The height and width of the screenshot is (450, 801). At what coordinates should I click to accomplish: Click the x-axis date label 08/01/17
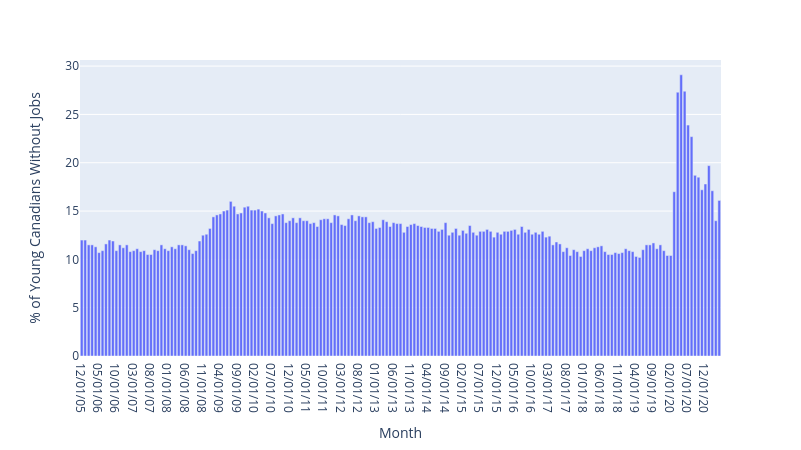[566, 388]
